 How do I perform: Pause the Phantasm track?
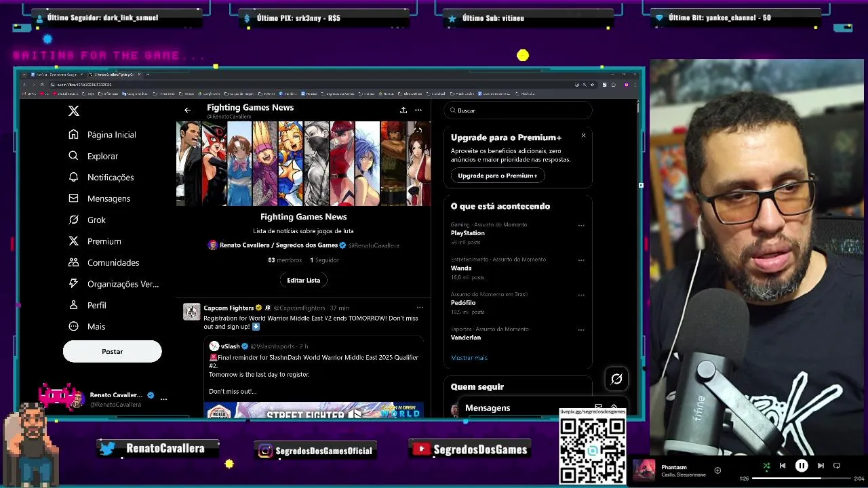[x=802, y=466]
